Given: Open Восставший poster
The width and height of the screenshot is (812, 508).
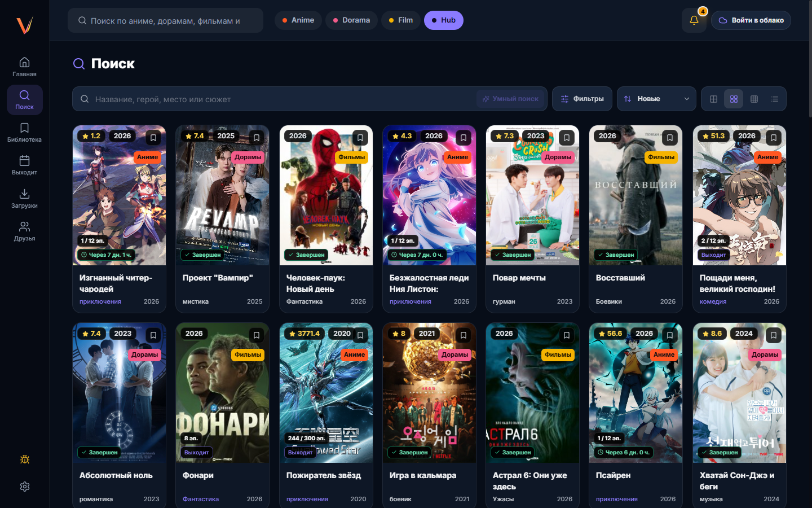Looking at the screenshot, I should 636,195.
